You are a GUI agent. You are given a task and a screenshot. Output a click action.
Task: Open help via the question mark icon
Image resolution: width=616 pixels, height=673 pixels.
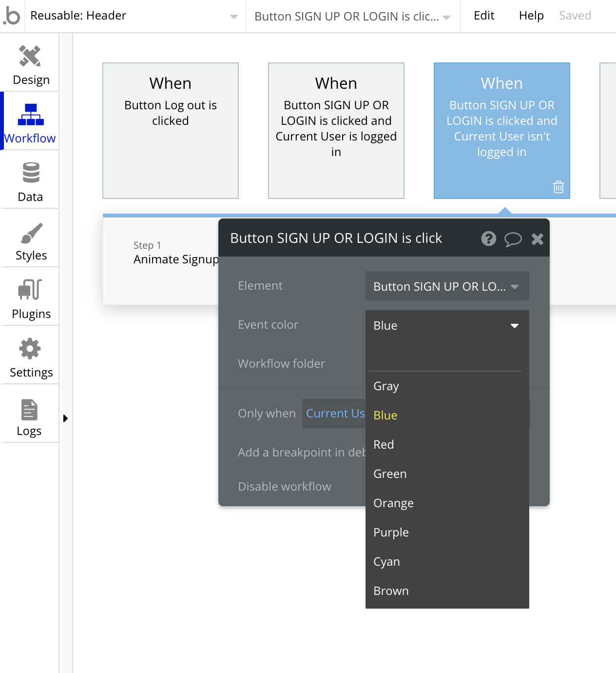(x=488, y=238)
